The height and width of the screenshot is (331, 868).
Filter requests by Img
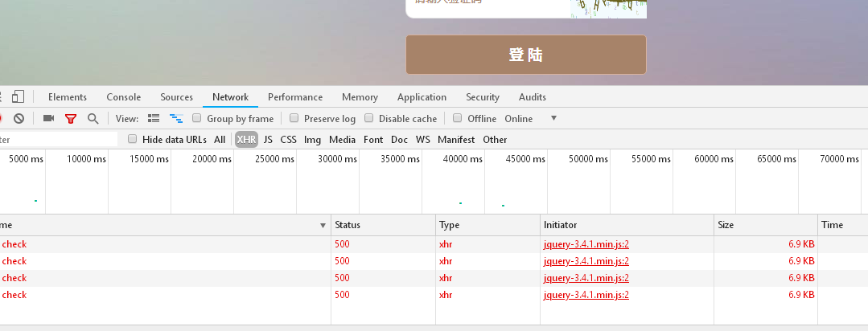coord(312,140)
